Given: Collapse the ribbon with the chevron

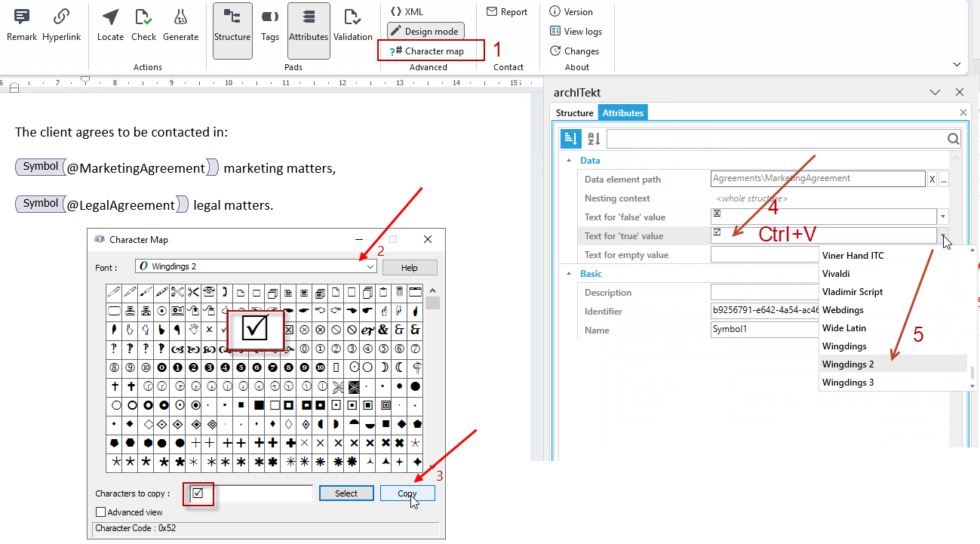Looking at the screenshot, I should (x=957, y=65).
